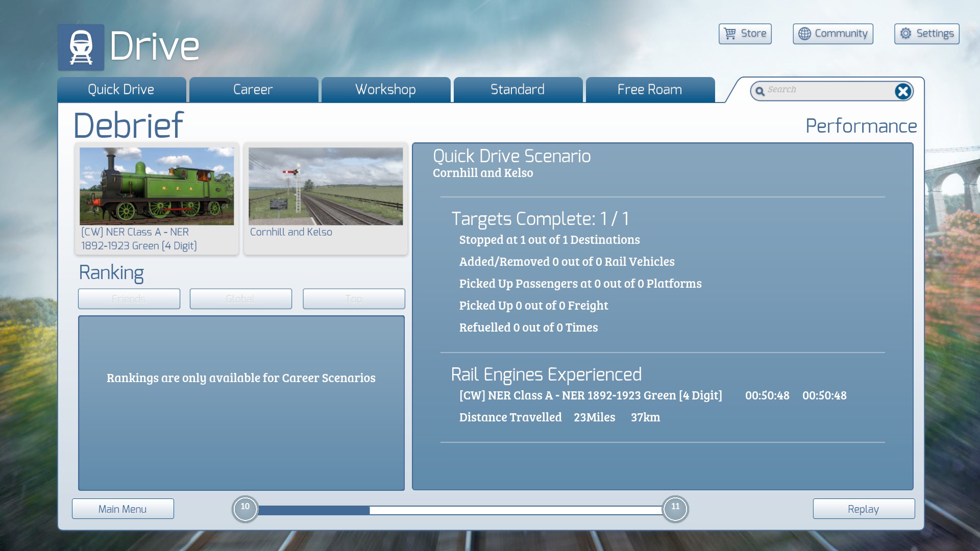Select the Top ranking filter

pyautogui.click(x=354, y=299)
